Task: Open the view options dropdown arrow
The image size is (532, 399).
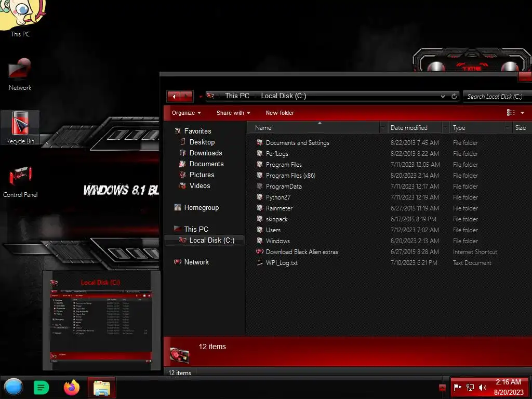Action: 522,113
